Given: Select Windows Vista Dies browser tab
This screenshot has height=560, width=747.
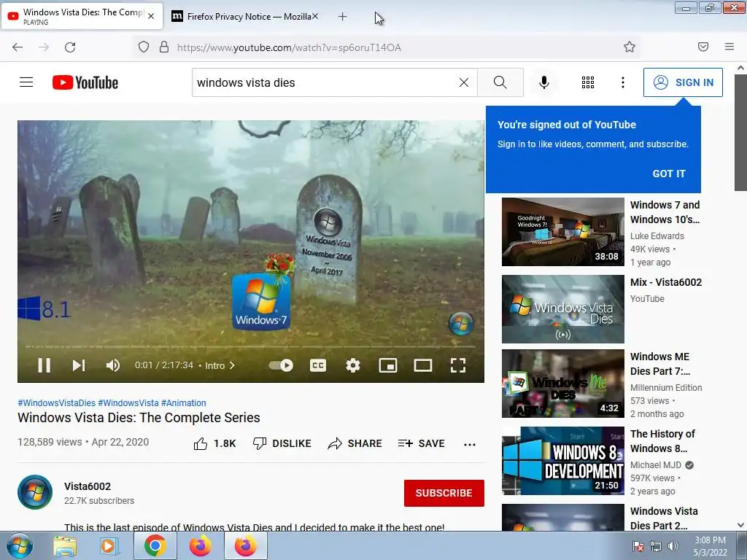Looking at the screenshot, I should (x=81, y=17).
